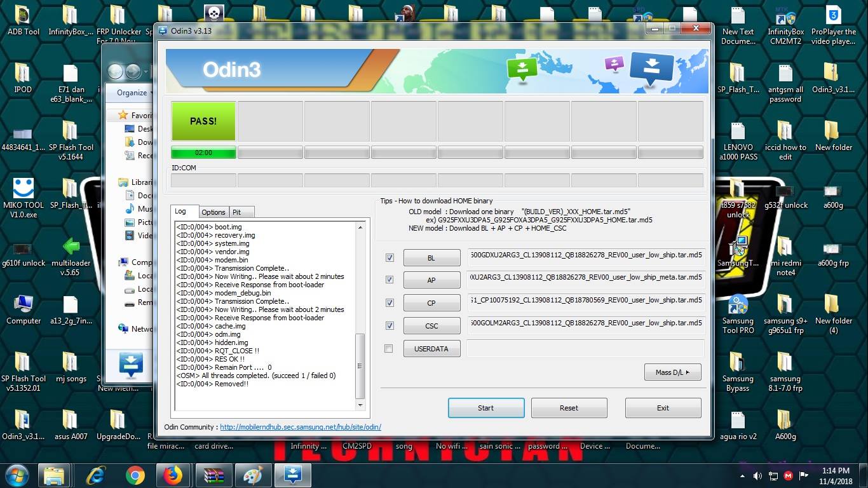Launch ProPlayer the video player shortcut
The image size is (868, 488).
pos(834,25)
